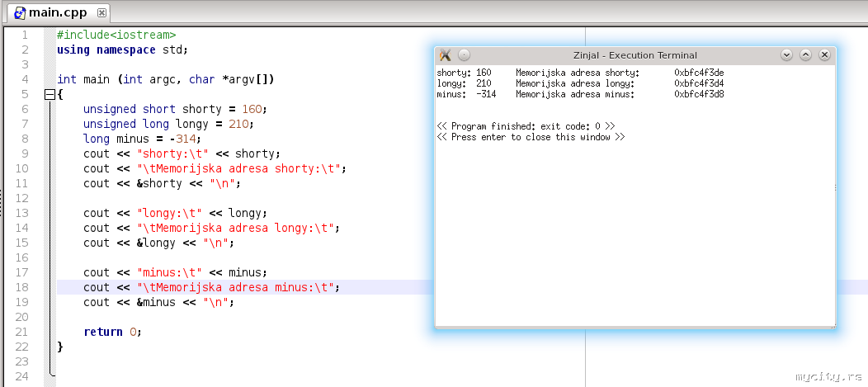Click the "\tMemorijska adresa minus:\t" string
Screen dimensions: 868x387
click(x=234, y=287)
